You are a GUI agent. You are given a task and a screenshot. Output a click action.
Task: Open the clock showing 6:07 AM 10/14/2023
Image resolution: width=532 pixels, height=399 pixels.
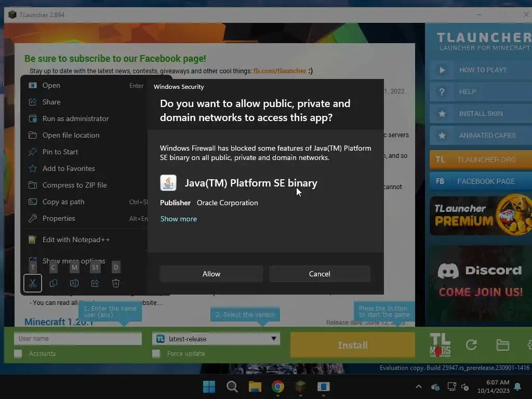point(493,387)
